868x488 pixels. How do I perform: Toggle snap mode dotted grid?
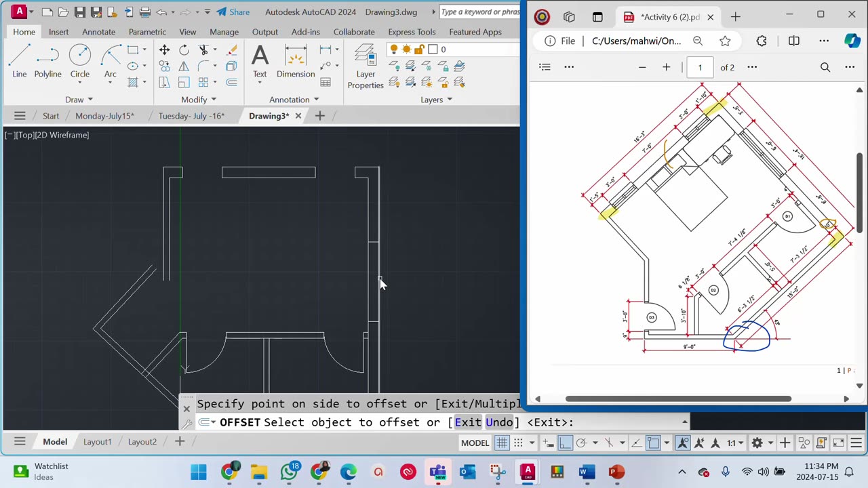tap(518, 443)
